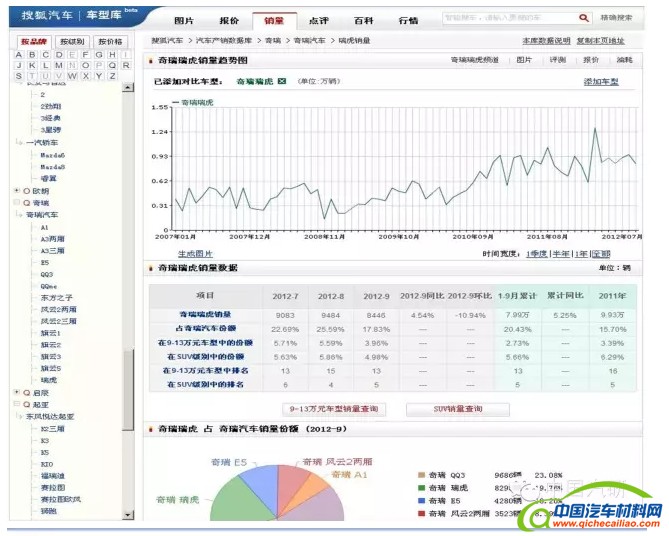Click the 9484 sales value cell
The image size is (669, 536).
(331, 315)
